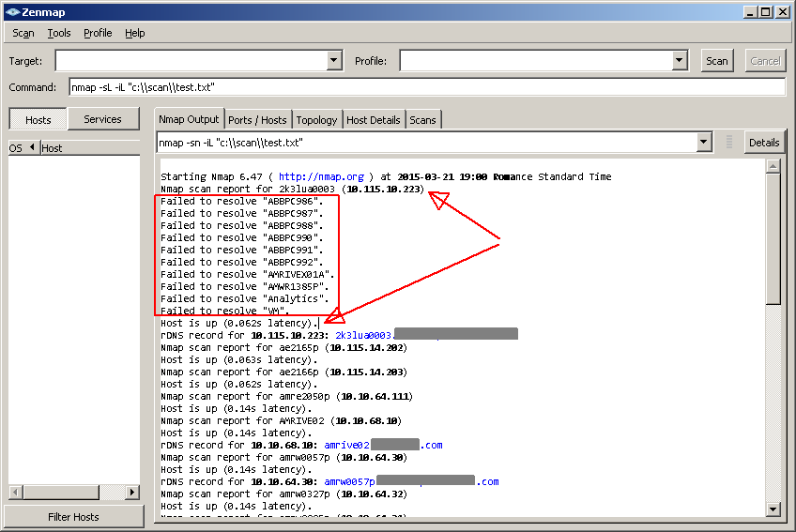Click into the Target input field

(191, 61)
